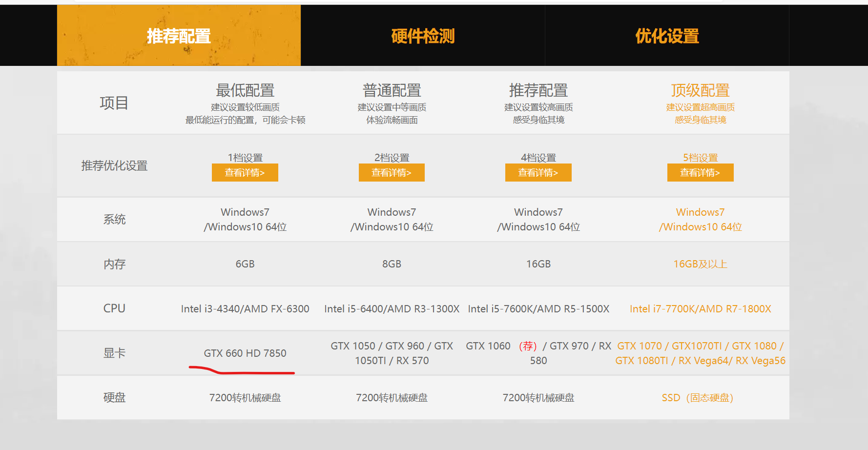
Task: Click the GTX 1050 / GTX 960 graphics cell
Action: 392,353
